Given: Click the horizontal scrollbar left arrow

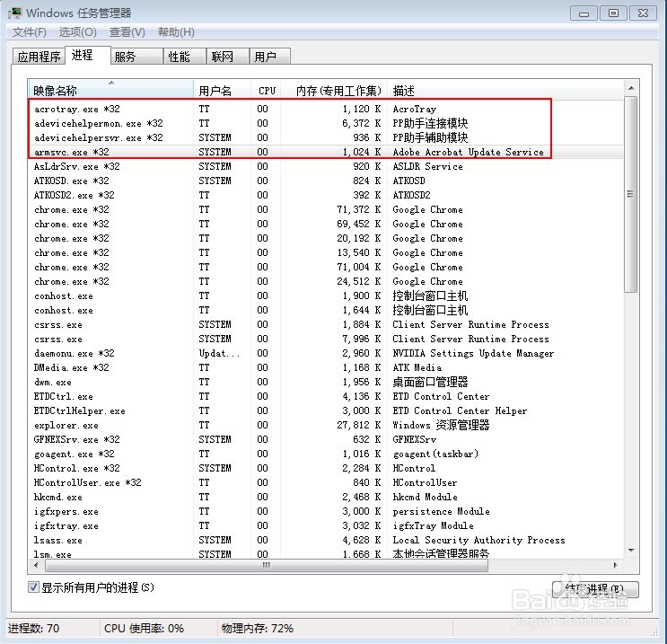Looking at the screenshot, I should (36, 565).
